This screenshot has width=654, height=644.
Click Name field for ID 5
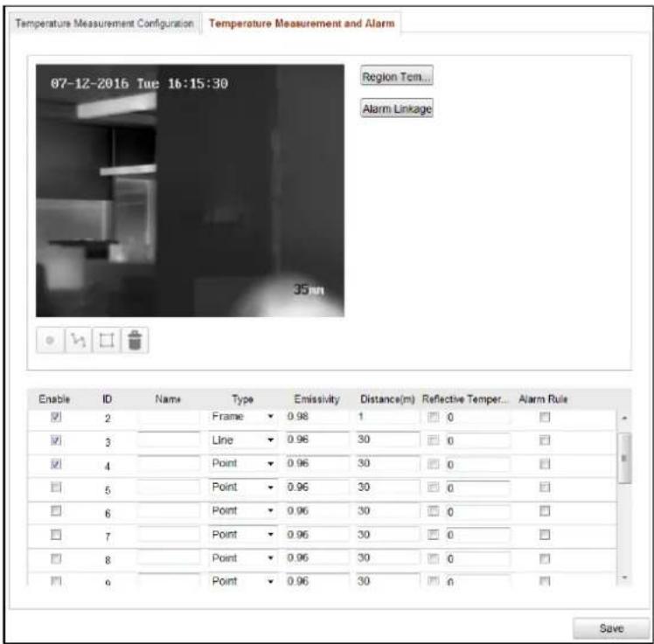point(169,487)
